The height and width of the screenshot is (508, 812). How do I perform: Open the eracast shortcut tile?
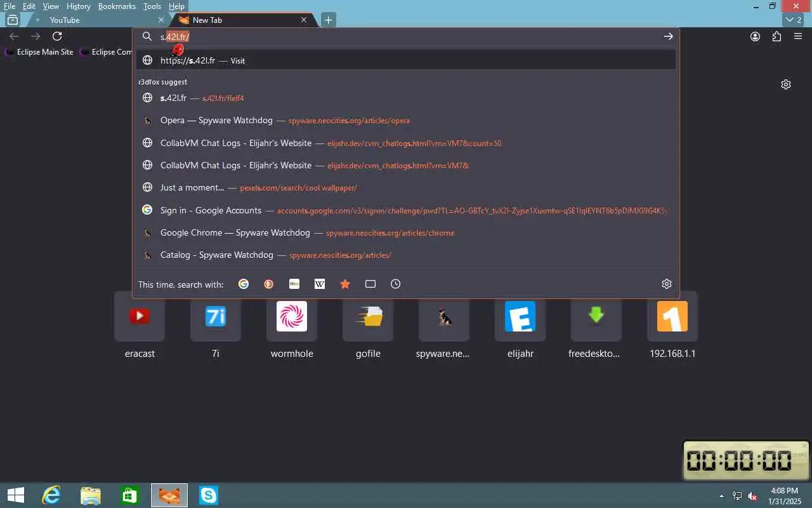pos(140,326)
